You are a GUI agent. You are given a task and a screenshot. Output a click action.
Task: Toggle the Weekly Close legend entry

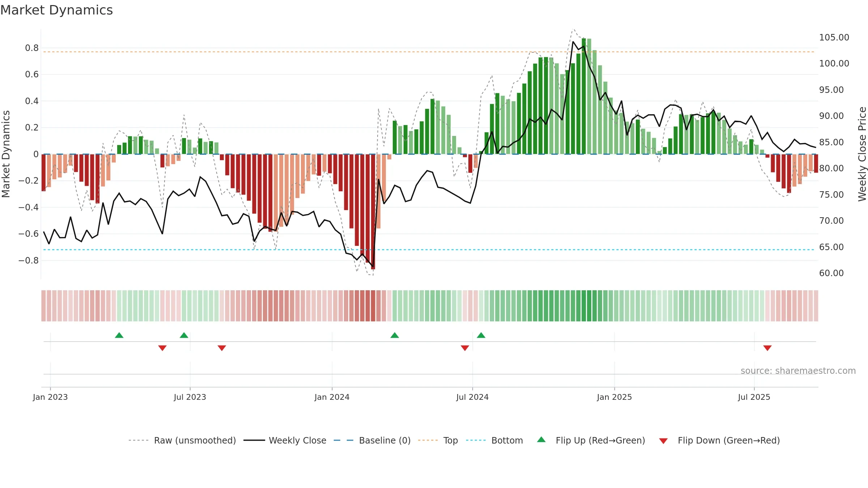285,440
